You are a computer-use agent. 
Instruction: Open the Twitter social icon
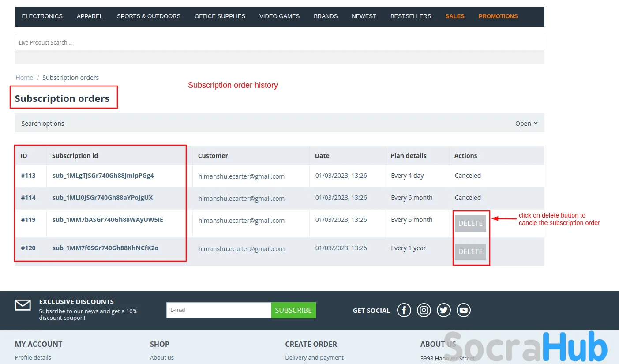pyautogui.click(x=444, y=310)
